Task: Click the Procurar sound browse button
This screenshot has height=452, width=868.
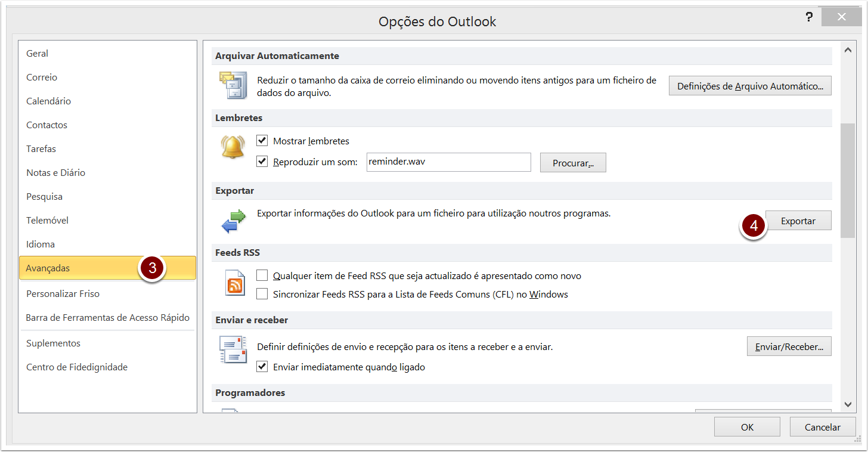Action: tap(573, 163)
